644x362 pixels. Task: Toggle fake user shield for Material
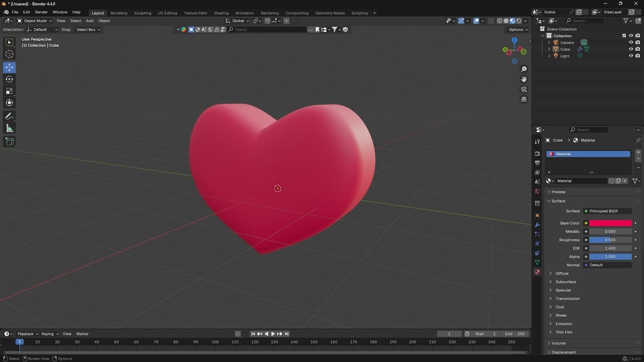click(611, 181)
